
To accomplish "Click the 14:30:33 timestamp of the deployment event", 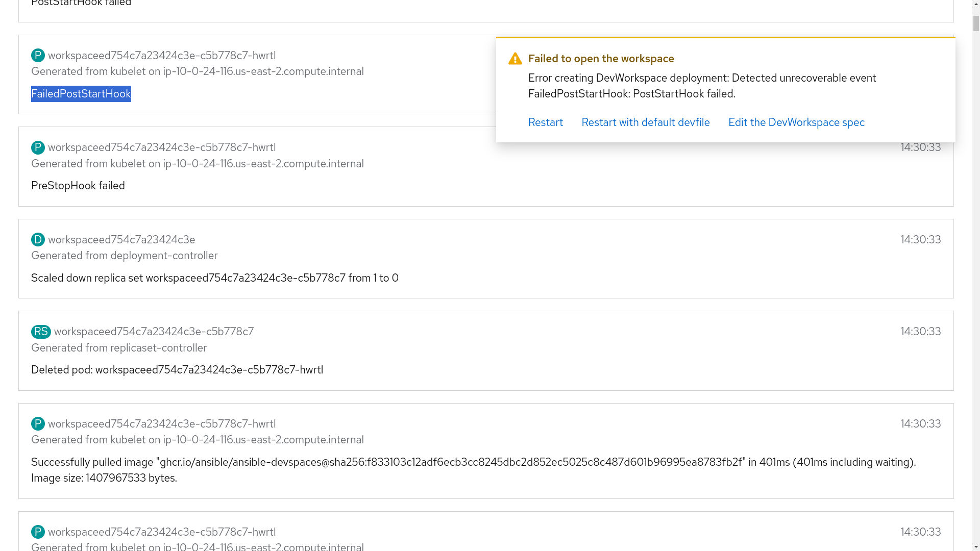I will click(x=920, y=240).
